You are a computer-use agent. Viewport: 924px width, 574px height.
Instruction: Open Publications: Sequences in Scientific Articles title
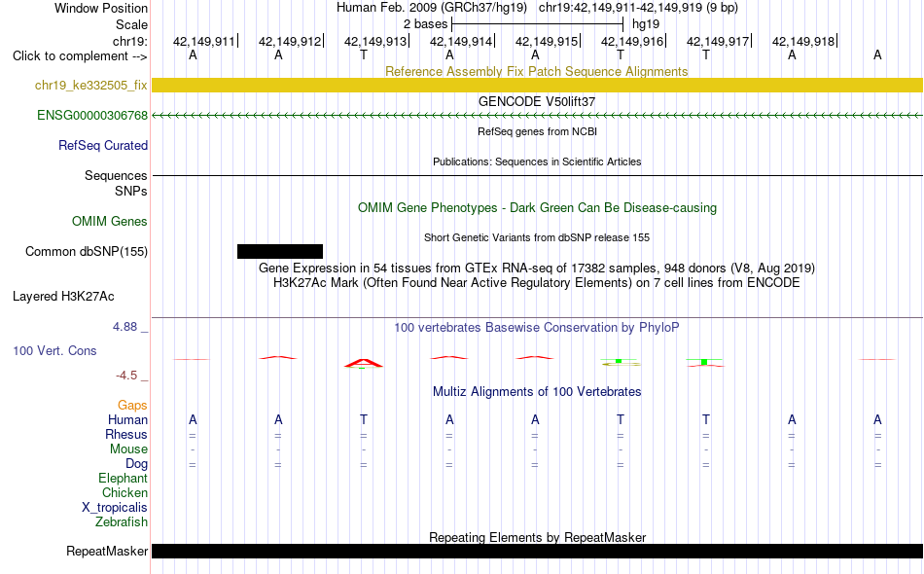pos(537,161)
